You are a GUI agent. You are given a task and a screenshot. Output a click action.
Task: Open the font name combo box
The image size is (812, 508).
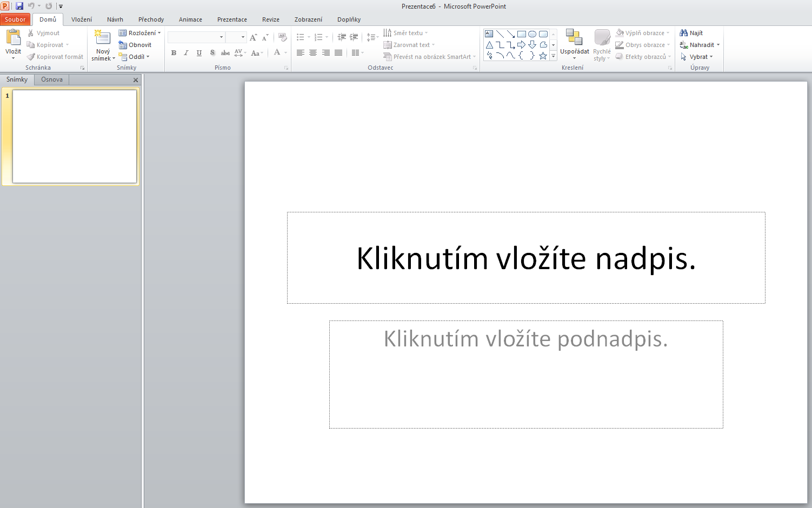pos(196,37)
